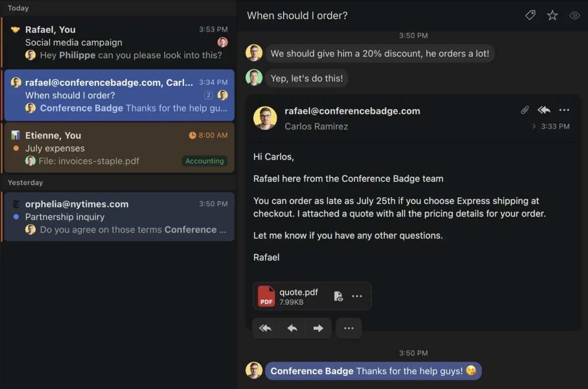Expand details chevron beside 3:33 PM

[x=534, y=126]
